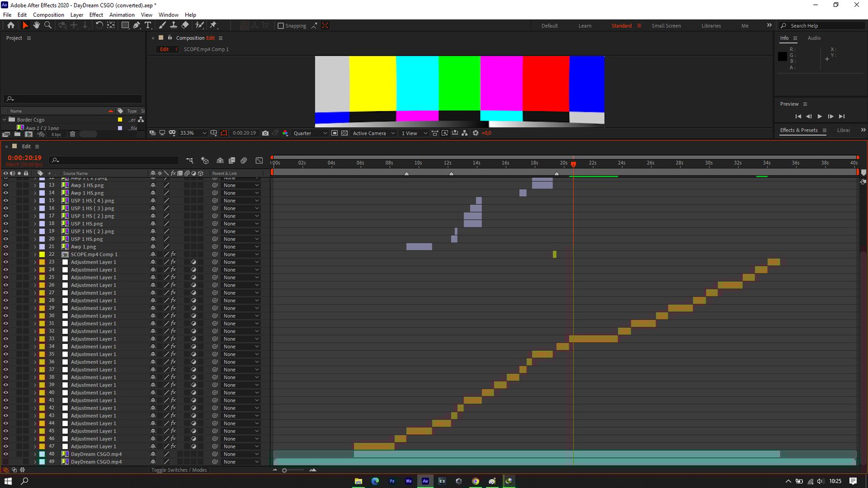The width and height of the screenshot is (868, 488).
Task: Open the timeline Graph Editor
Action: click(259, 160)
